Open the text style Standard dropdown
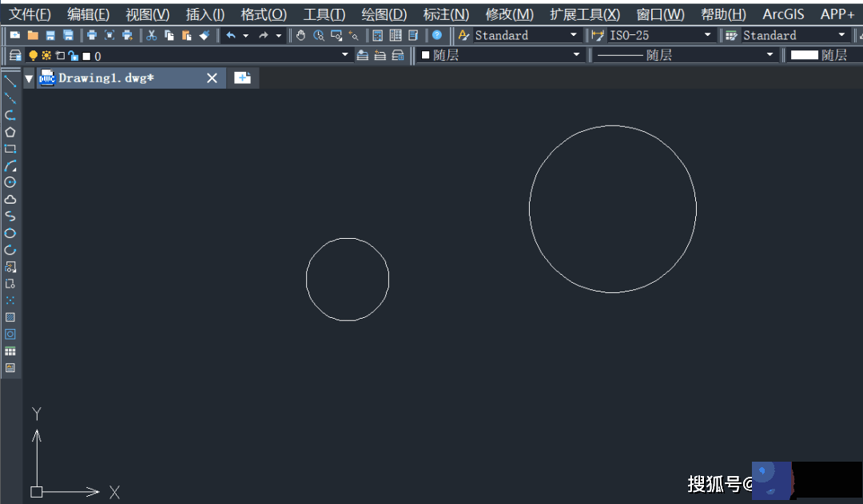 click(574, 35)
